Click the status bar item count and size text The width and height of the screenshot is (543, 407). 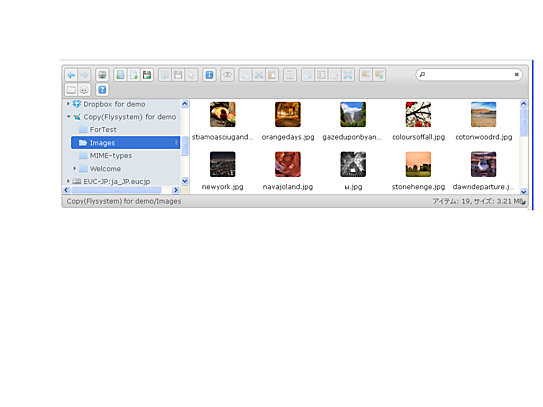pos(478,201)
